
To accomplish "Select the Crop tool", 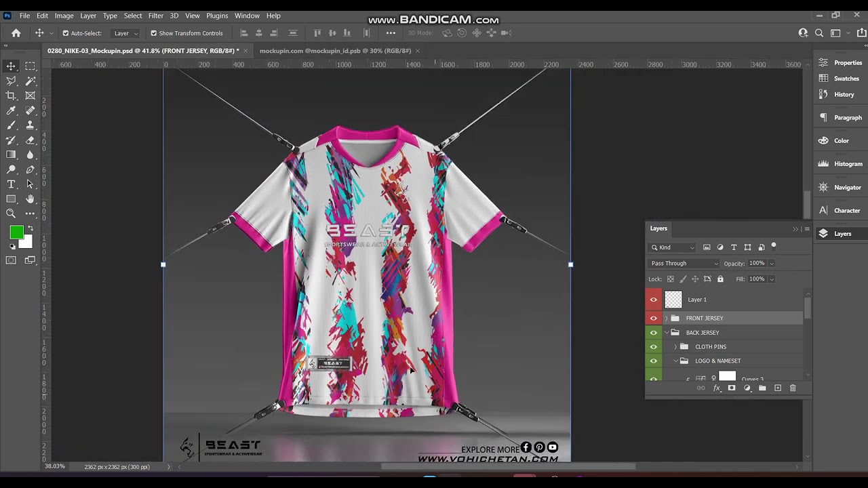I will [x=12, y=96].
